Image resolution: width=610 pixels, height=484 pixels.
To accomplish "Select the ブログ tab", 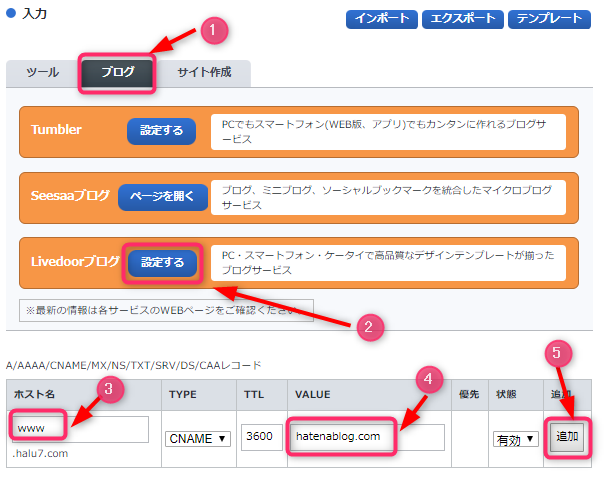I will 117,73.
